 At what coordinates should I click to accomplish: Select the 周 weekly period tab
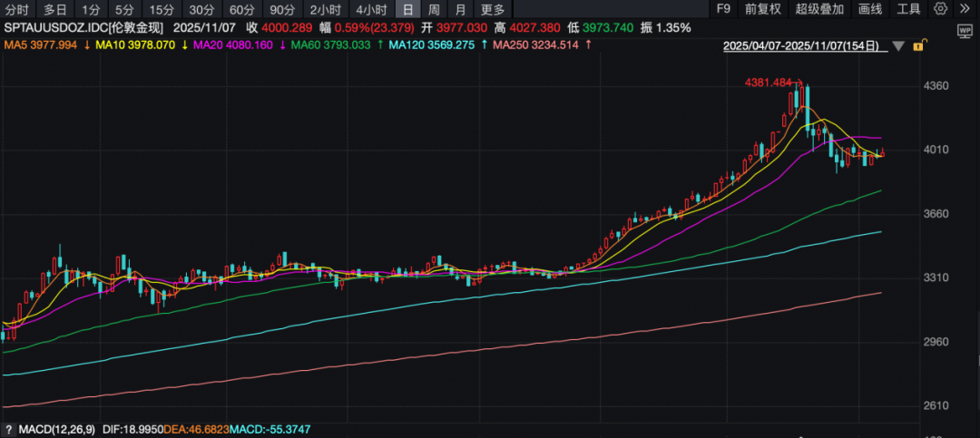click(434, 10)
